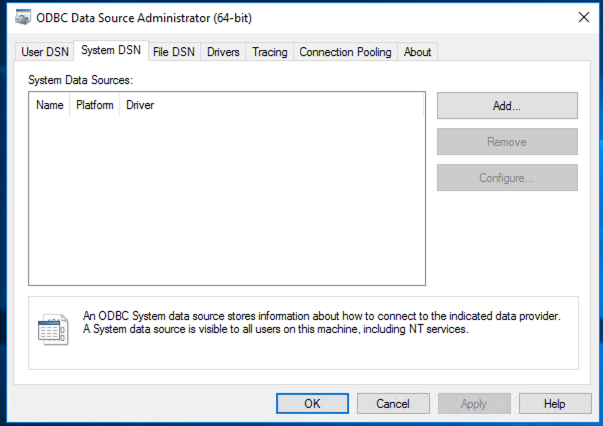The width and height of the screenshot is (603, 426).
Task: Go to the Drivers tab
Action: tap(223, 52)
